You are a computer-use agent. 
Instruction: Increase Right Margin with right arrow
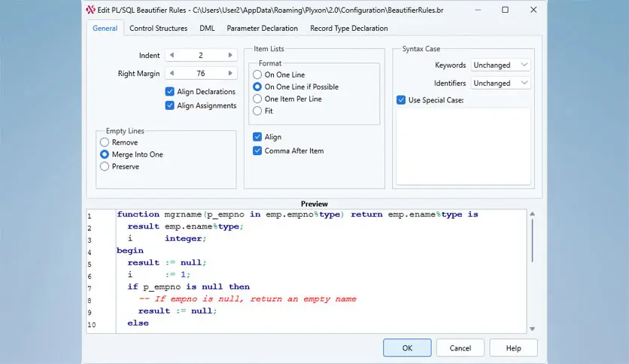[230, 74]
